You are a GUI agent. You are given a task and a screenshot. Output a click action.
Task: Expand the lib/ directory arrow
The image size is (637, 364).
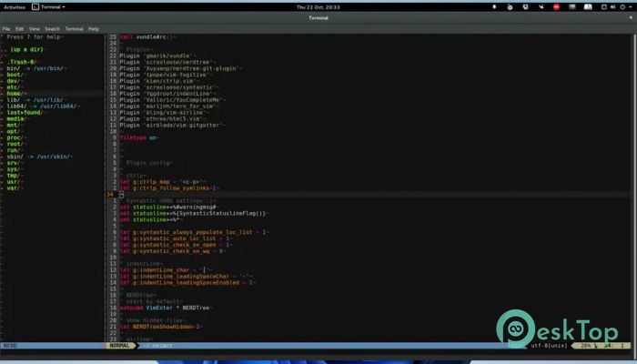pyautogui.click(x=2, y=100)
